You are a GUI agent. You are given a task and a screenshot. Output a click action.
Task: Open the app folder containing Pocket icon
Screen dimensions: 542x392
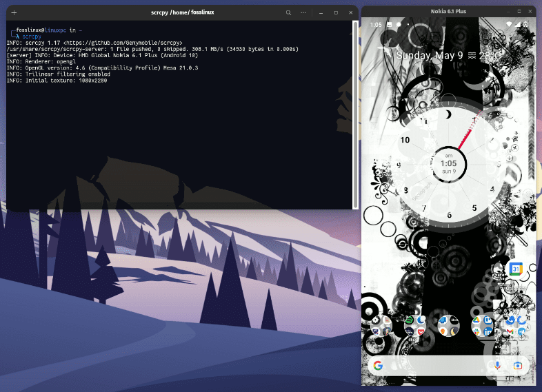click(x=415, y=326)
